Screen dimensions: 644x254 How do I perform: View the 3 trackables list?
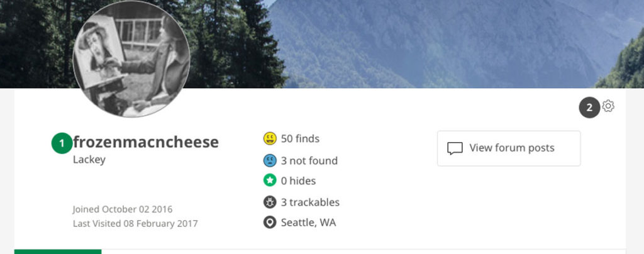pos(310,202)
